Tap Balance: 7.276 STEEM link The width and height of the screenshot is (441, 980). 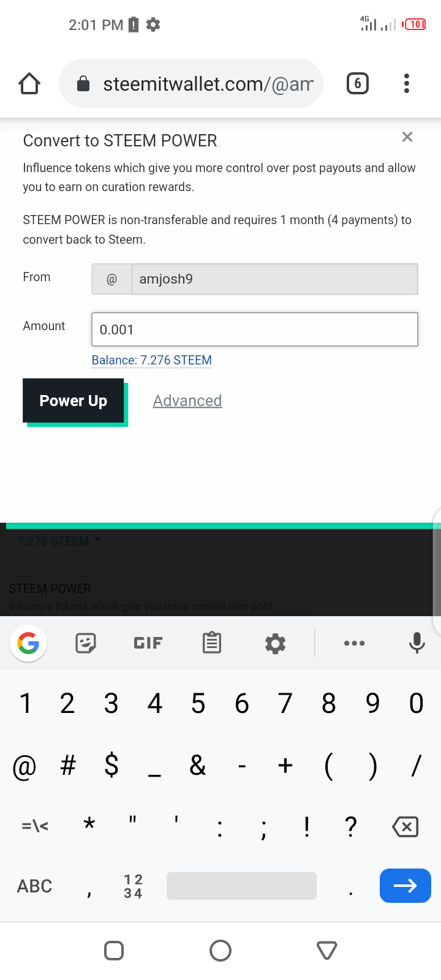point(152,360)
